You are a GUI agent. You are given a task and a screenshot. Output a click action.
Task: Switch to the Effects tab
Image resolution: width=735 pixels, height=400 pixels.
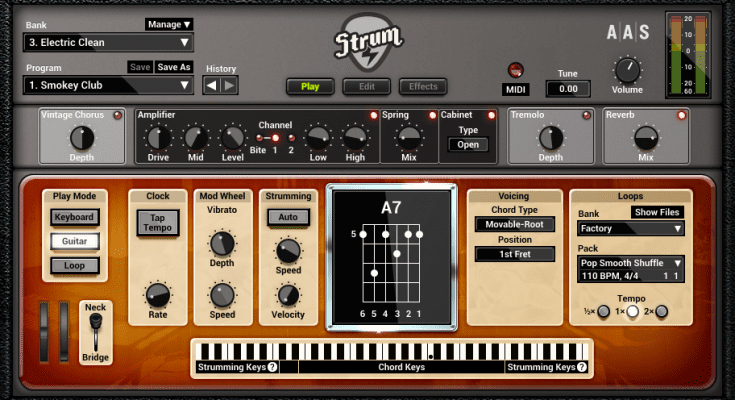(x=423, y=87)
